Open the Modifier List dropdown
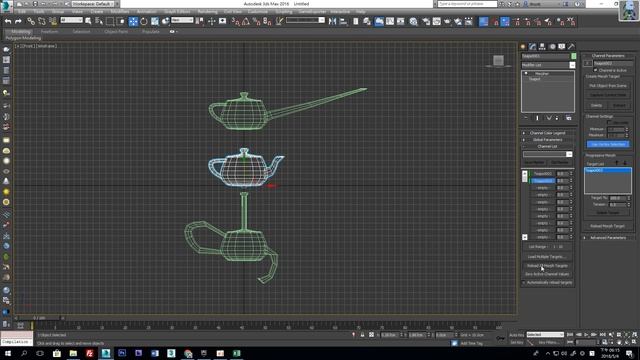 572,65
